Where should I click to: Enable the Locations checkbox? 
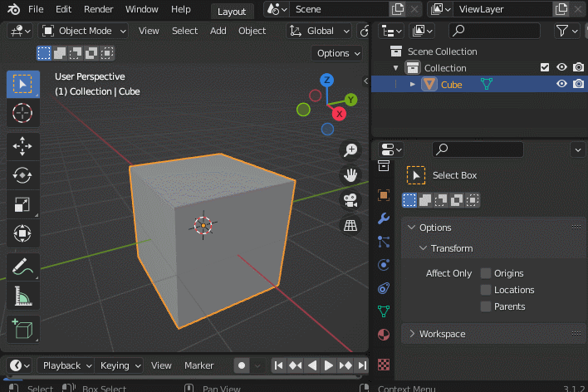(486, 290)
